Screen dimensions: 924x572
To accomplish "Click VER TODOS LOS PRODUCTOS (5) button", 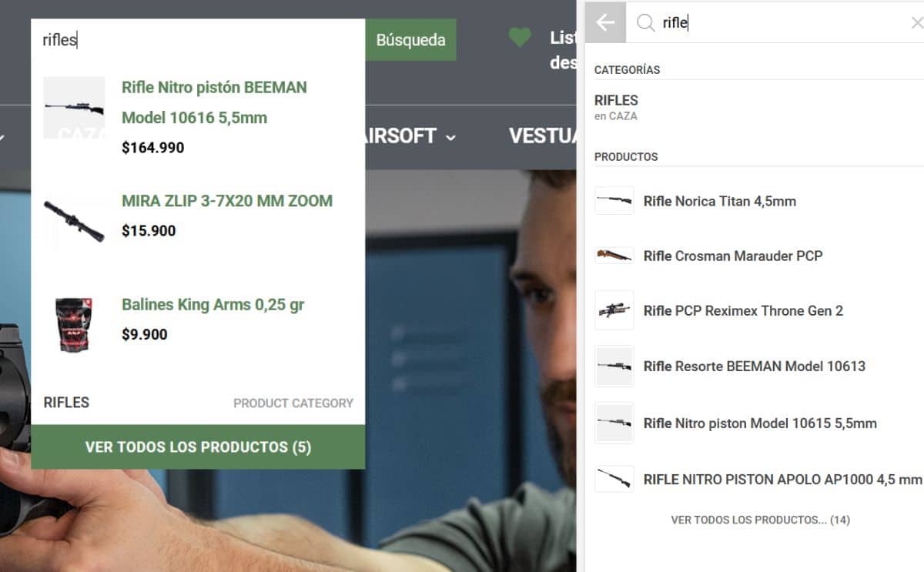I will (198, 447).
